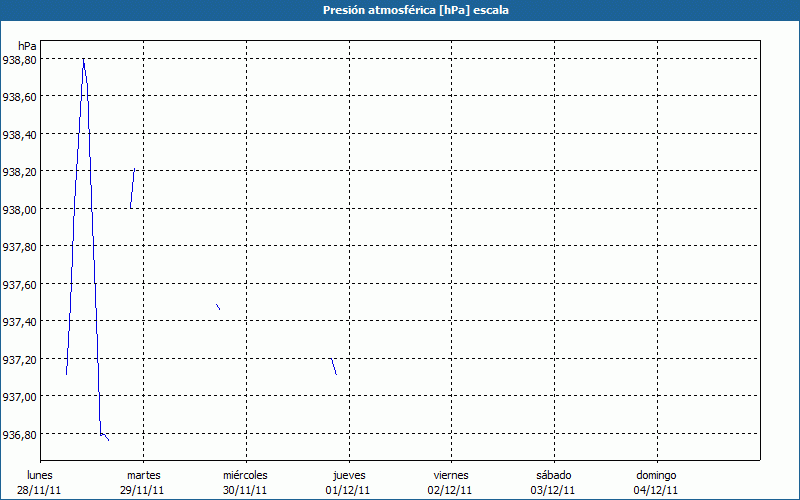800x500 pixels.
Task: Click the 936,80 axis value
Action: coord(19,435)
